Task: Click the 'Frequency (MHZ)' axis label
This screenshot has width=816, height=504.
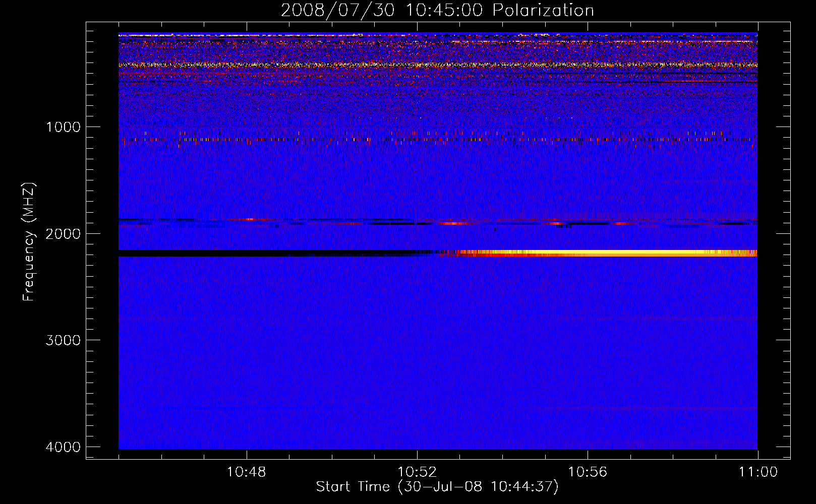Action: coord(29,242)
